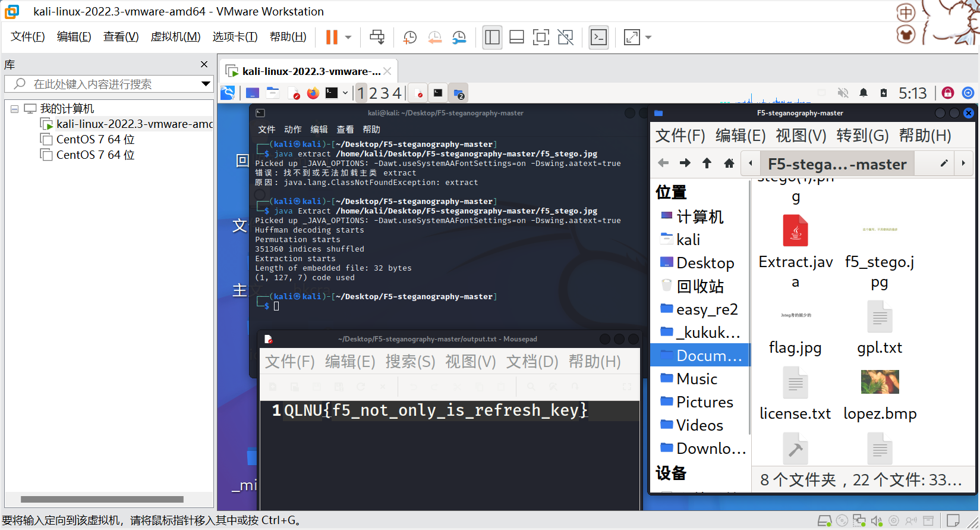
Task: Select the first CentOS 7 64 位 entry
Action: click(95, 139)
